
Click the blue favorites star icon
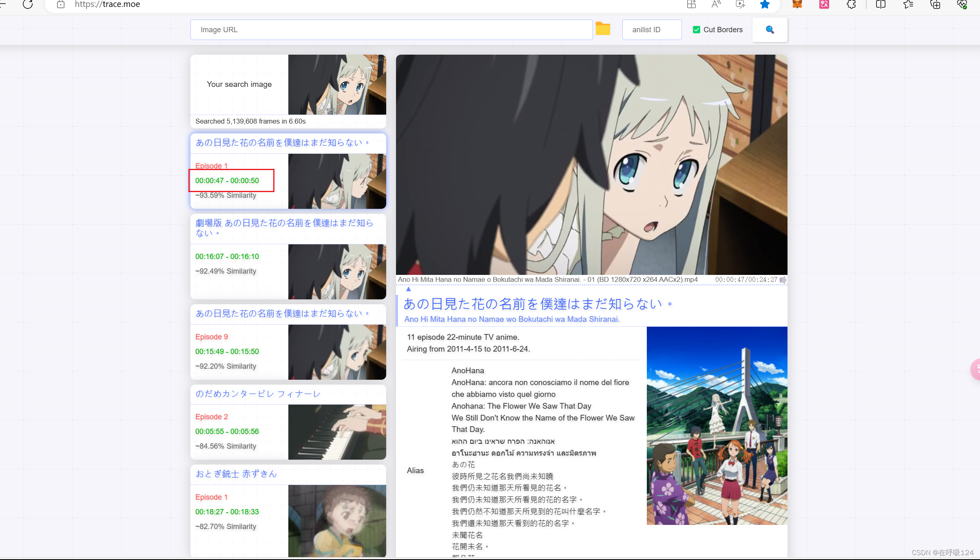tap(765, 4)
